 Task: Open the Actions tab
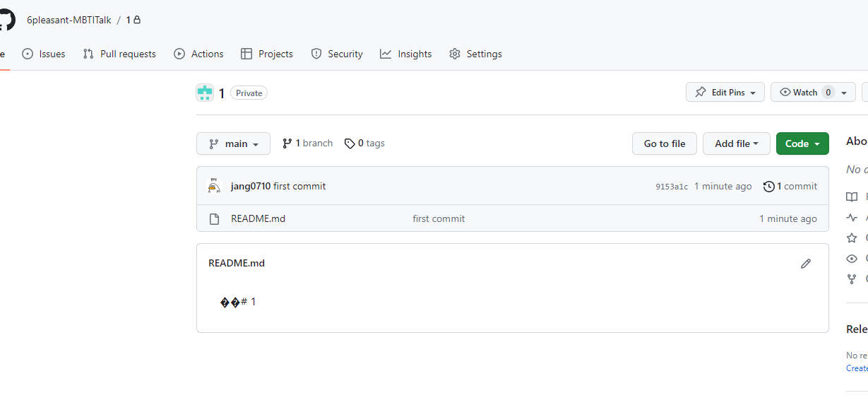point(198,54)
